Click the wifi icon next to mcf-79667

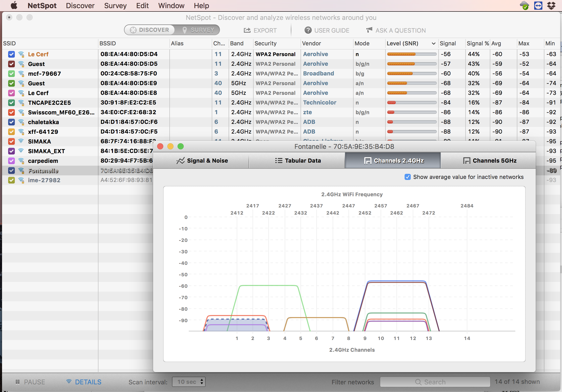21,74
